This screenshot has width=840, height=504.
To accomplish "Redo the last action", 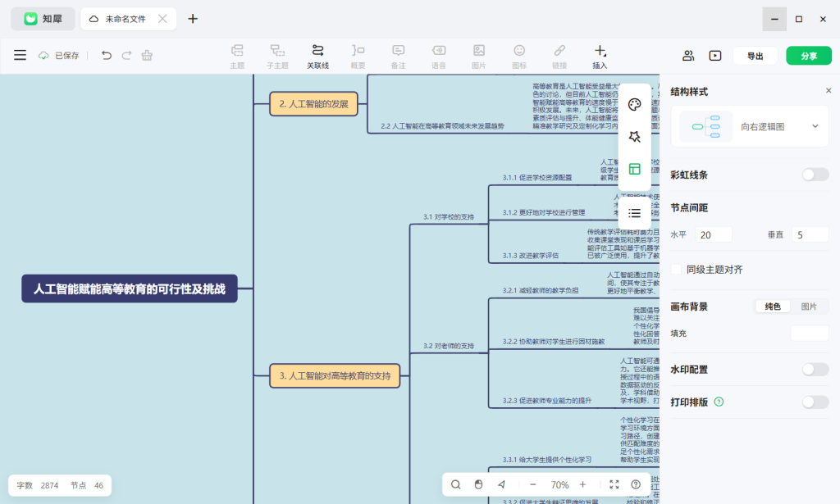I will [x=126, y=55].
